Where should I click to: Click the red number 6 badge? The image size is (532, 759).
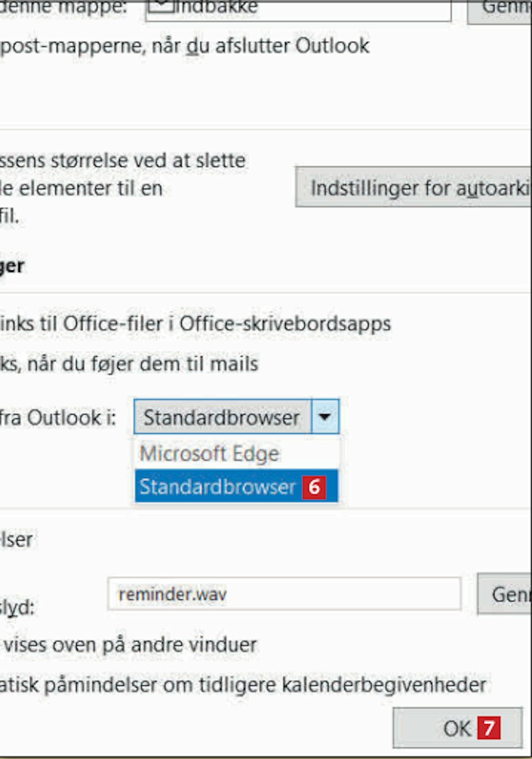(314, 487)
